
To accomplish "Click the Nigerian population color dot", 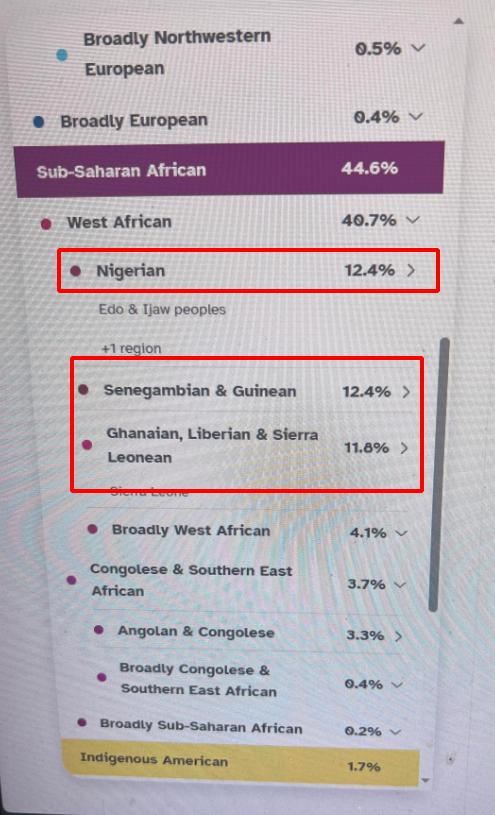I will (76, 271).
